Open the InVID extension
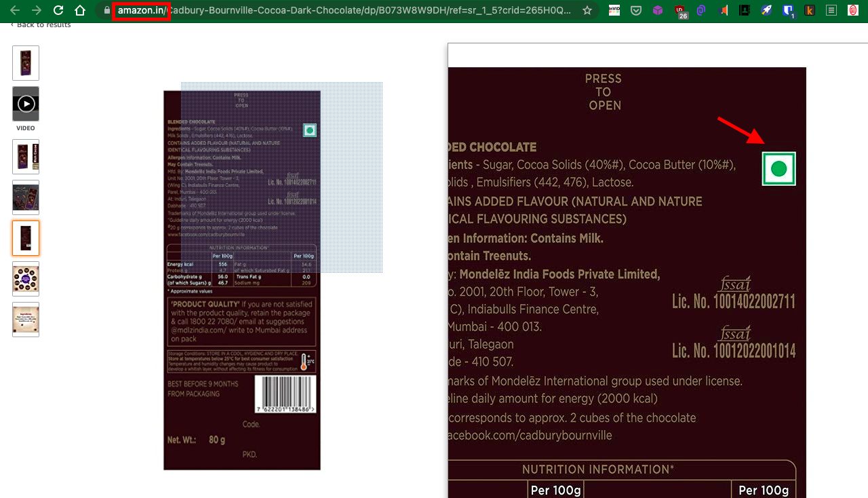The width and height of the screenshot is (868, 498). coord(614,10)
